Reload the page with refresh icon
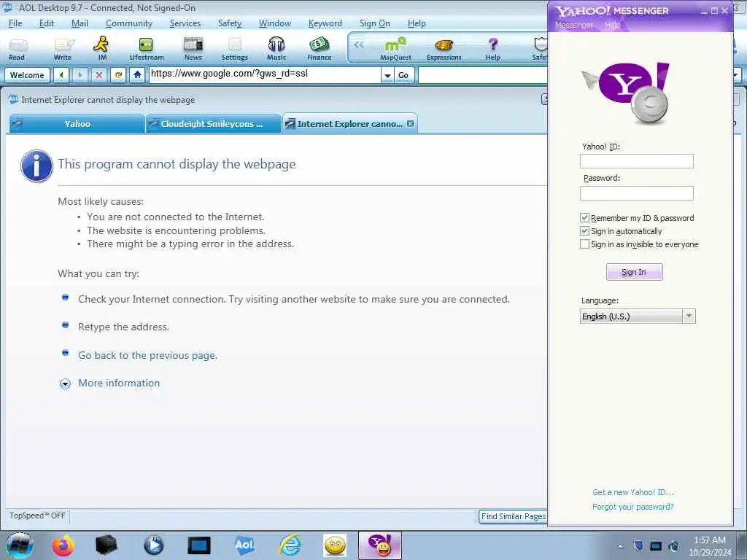Screen dimensions: 747x560 pyautogui.click(x=118, y=75)
